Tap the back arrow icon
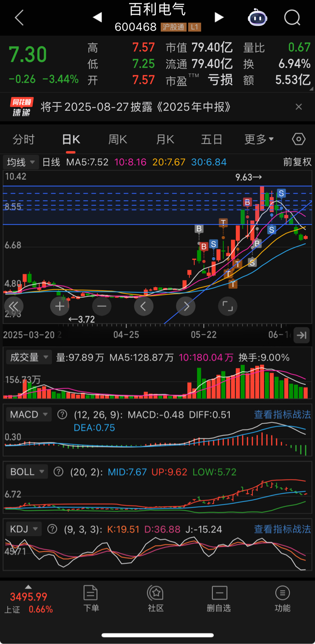 pyautogui.click(x=19, y=18)
